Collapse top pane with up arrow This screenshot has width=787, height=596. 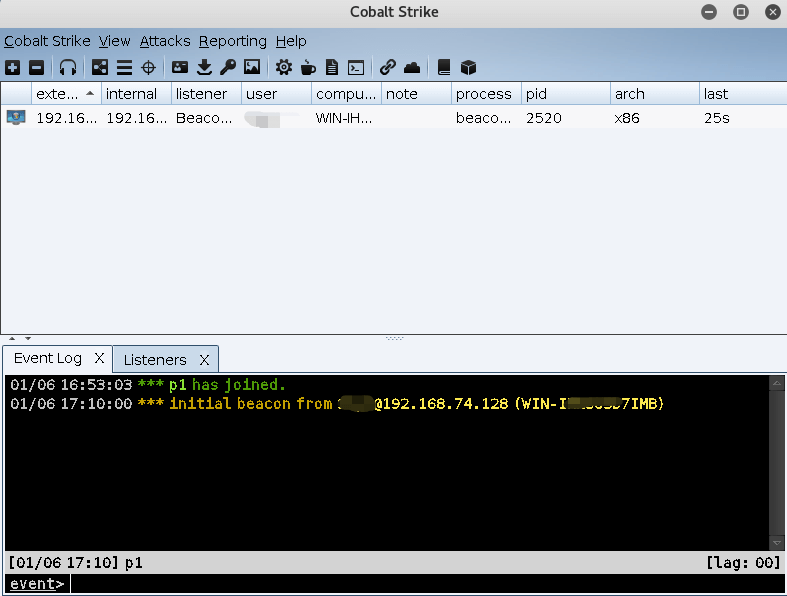tap(12, 338)
